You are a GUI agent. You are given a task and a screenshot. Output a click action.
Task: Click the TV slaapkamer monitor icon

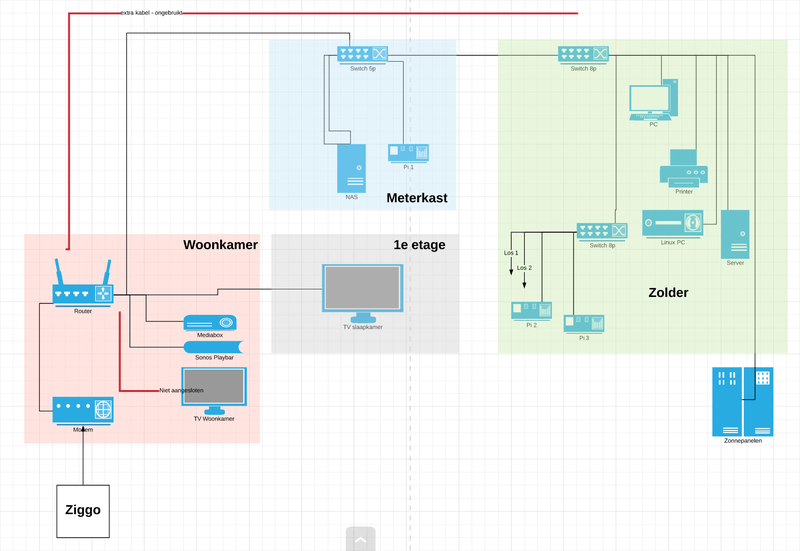pyautogui.click(x=363, y=293)
